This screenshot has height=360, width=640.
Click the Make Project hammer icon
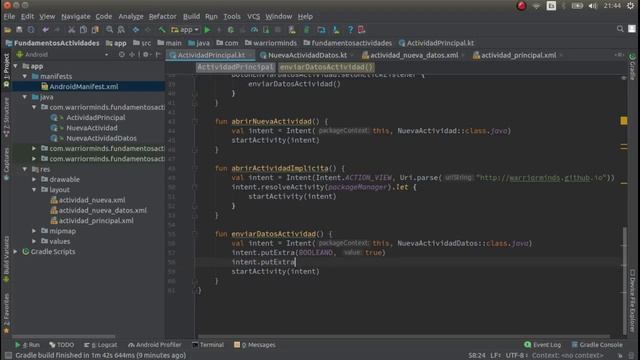(162, 30)
